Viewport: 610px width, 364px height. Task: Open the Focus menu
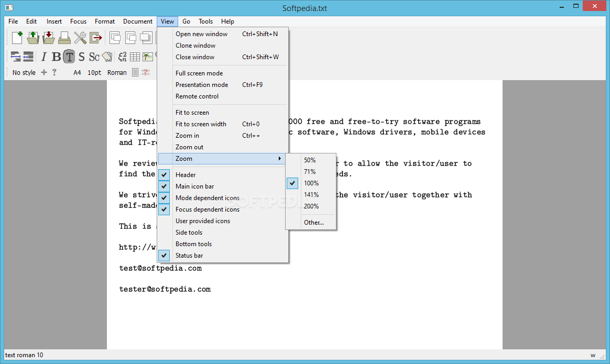78,21
